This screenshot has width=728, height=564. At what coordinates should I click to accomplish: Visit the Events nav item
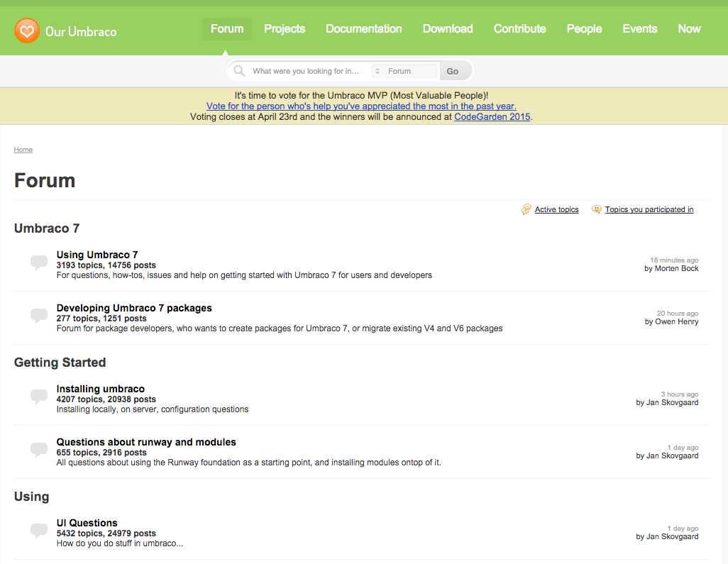coord(640,29)
